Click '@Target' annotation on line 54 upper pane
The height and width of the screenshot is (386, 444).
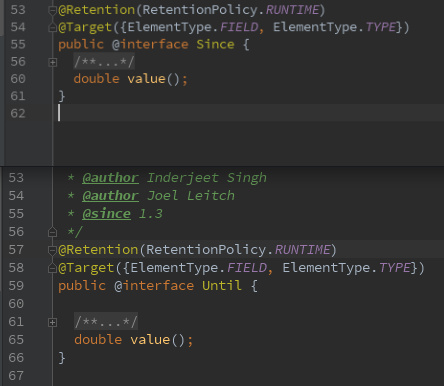pyautogui.click(x=85, y=27)
